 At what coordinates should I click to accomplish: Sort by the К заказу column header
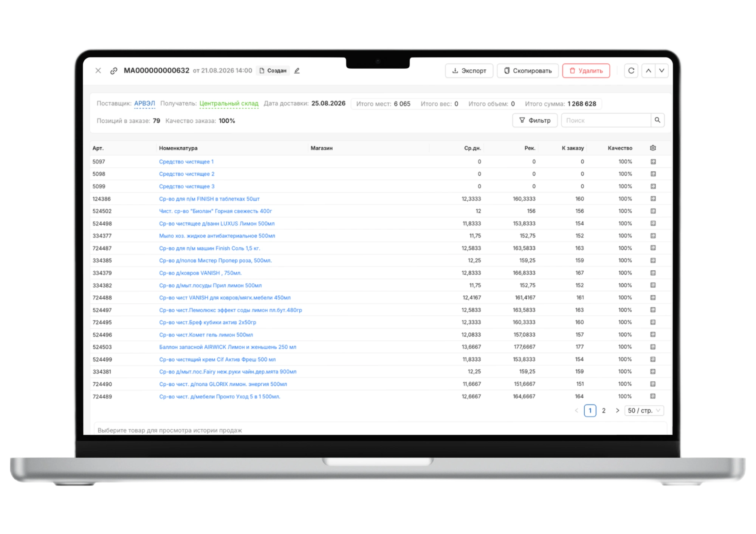[x=573, y=148]
